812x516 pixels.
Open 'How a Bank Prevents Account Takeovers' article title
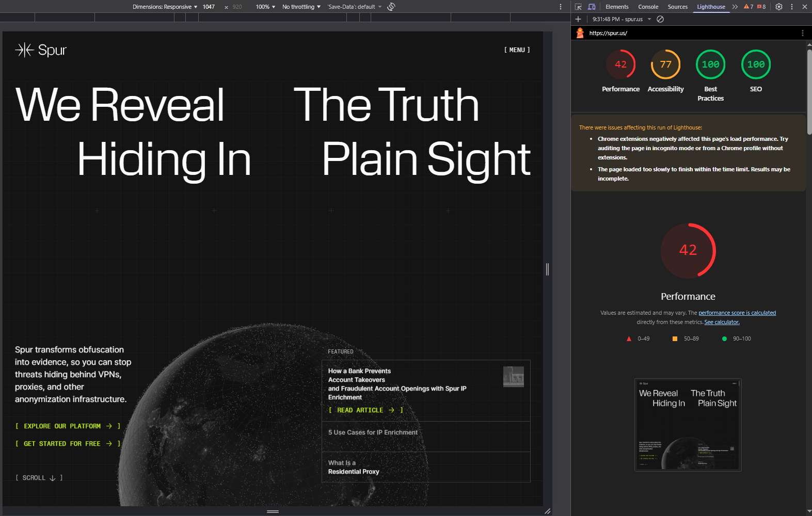pyautogui.click(x=397, y=384)
